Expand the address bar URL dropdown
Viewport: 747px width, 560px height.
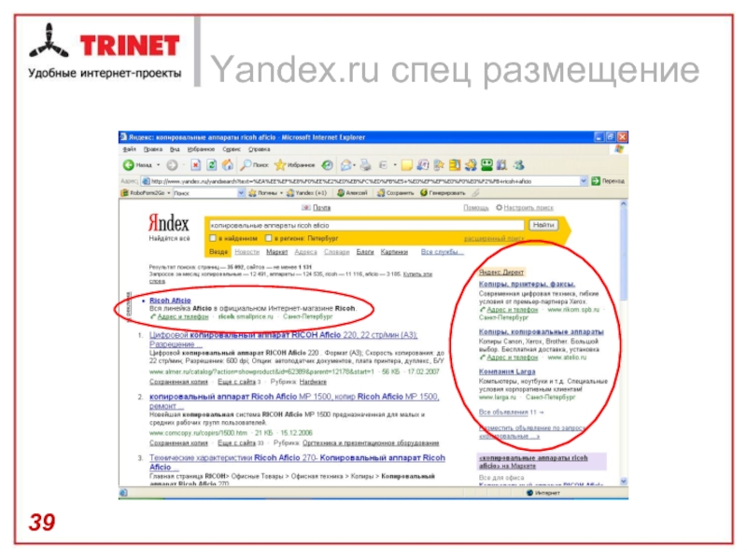pos(584,181)
